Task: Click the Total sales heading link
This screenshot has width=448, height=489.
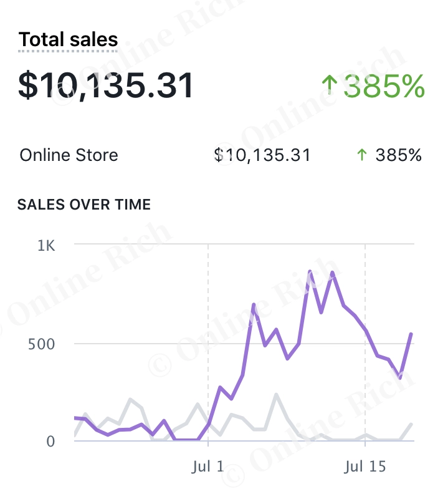Action: coord(68,40)
